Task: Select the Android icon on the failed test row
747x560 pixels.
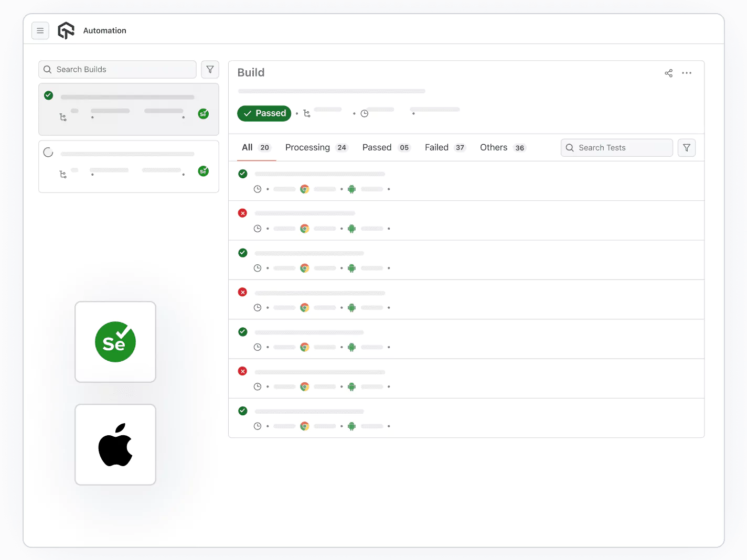Action: coord(351,229)
